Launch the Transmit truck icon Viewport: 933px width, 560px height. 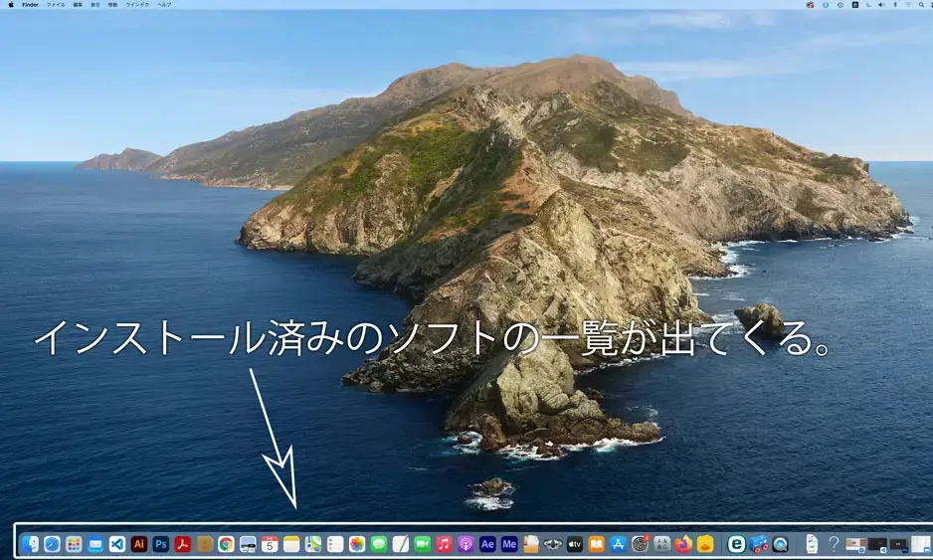pos(759,544)
